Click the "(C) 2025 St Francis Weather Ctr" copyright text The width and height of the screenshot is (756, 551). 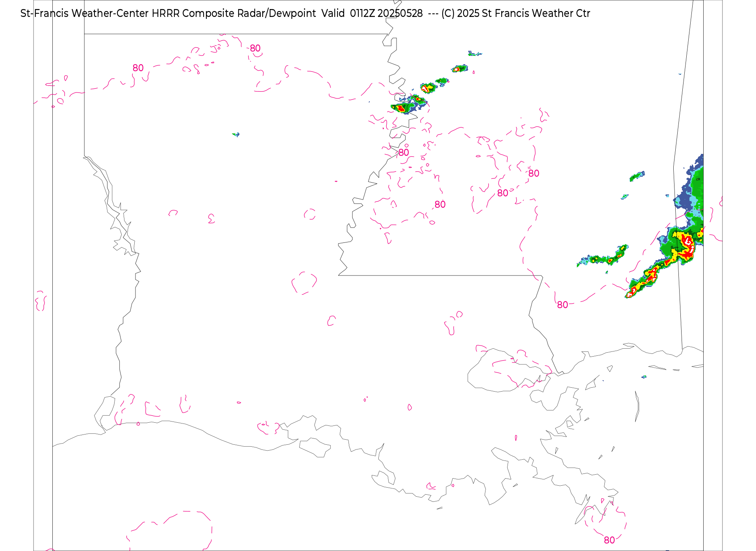click(x=516, y=13)
